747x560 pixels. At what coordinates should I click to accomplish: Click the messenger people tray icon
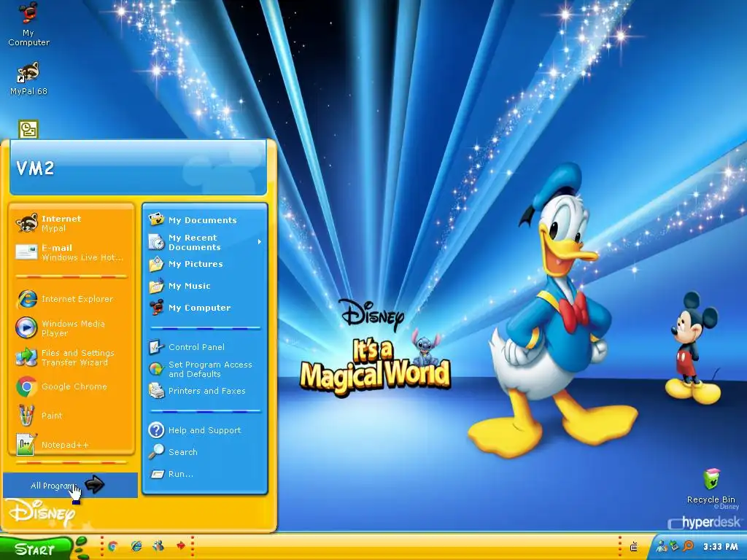point(661,546)
